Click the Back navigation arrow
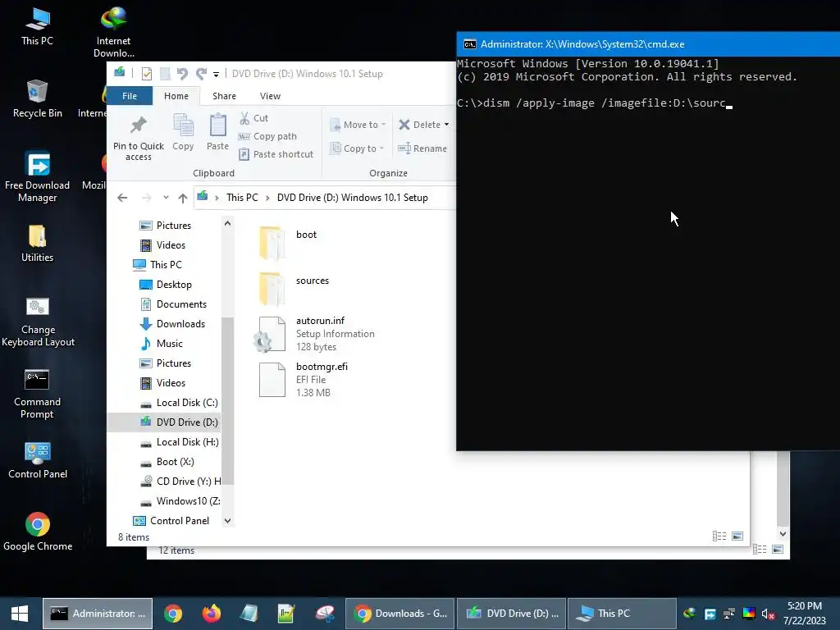The width and height of the screenshot is (840, 630). [x=122, y=198]
